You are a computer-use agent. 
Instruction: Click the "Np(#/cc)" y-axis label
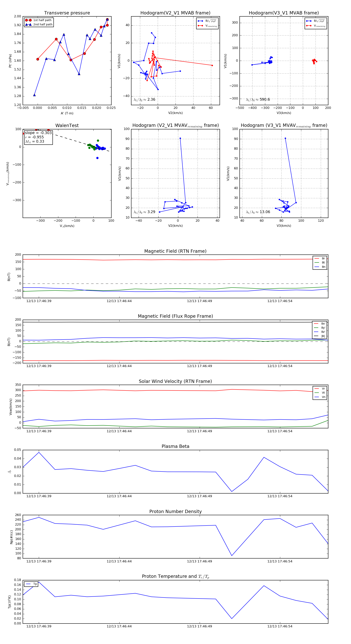11,537
